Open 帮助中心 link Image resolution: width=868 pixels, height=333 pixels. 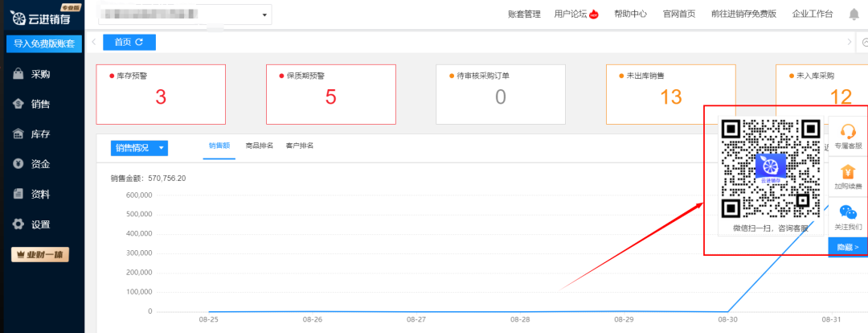tap(630, 14)
